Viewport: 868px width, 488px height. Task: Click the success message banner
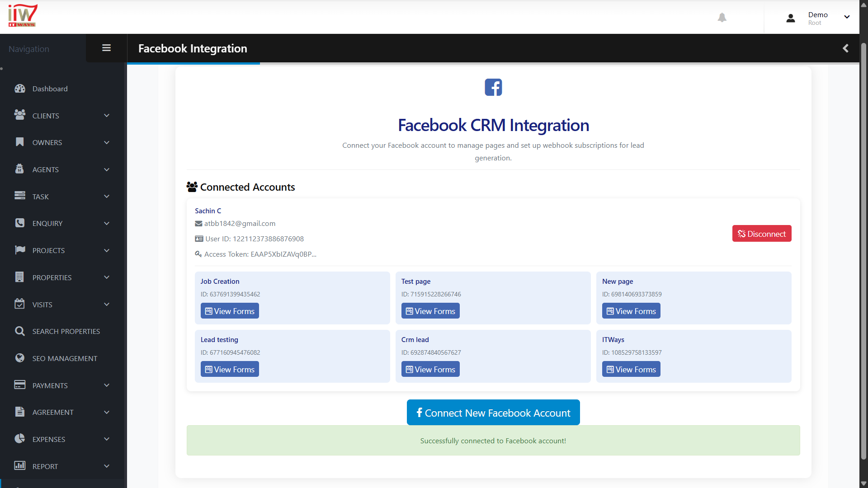(493, 441)
